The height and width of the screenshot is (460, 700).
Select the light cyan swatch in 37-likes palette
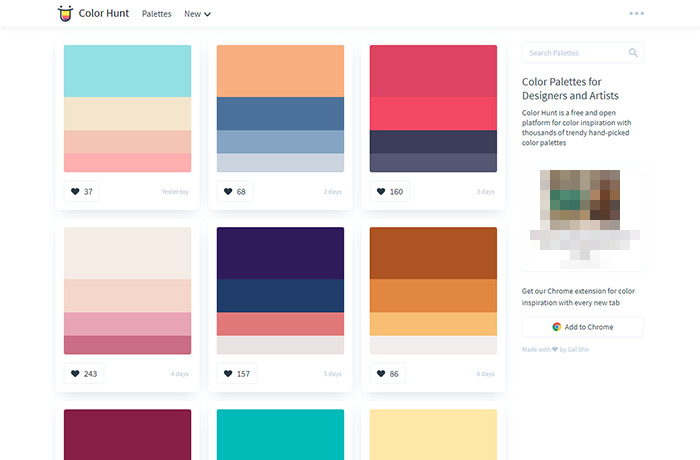point(128,71)
